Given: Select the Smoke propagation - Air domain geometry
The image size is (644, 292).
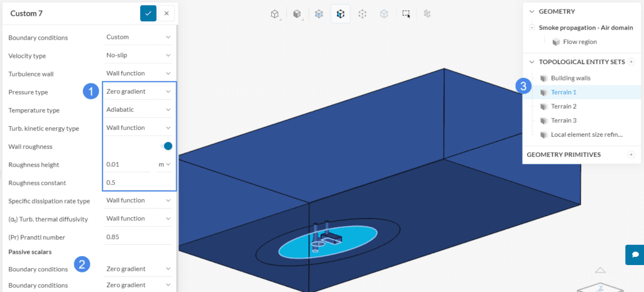Looking at the screenshot, I should 586,28.
